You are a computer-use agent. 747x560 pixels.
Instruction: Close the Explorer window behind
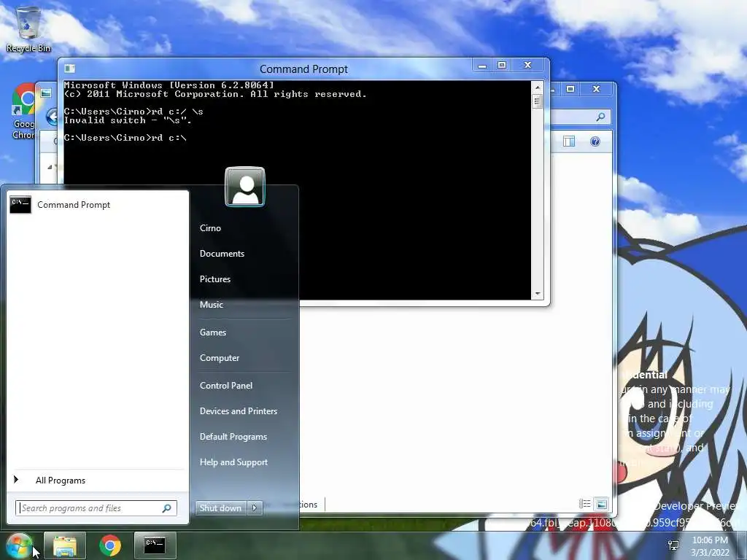point(596,89)
